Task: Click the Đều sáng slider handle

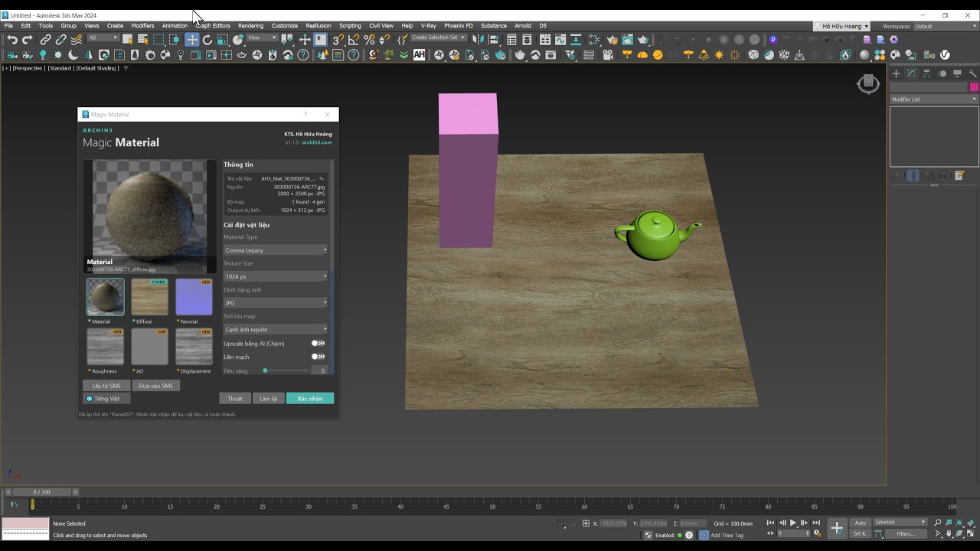Action: tap(265, 370)
